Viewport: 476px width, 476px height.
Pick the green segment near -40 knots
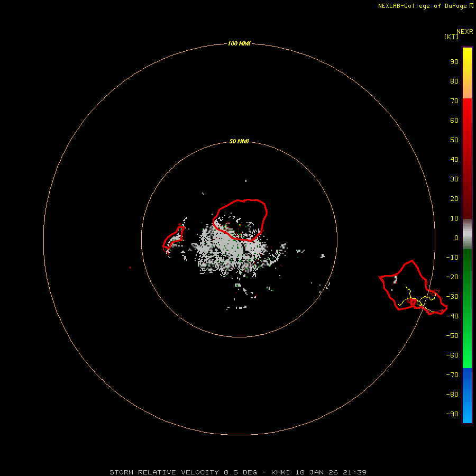click(x=467, y=316)
